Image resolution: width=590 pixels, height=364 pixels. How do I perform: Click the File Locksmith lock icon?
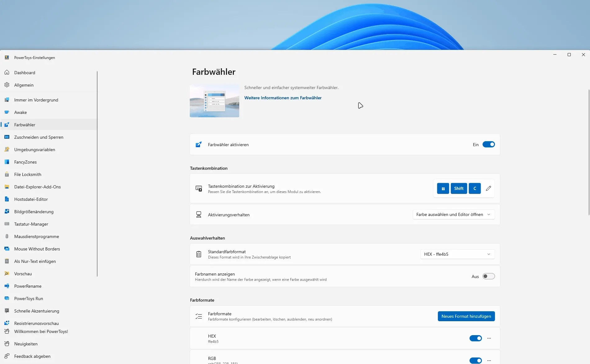click(x=7, y=174)
